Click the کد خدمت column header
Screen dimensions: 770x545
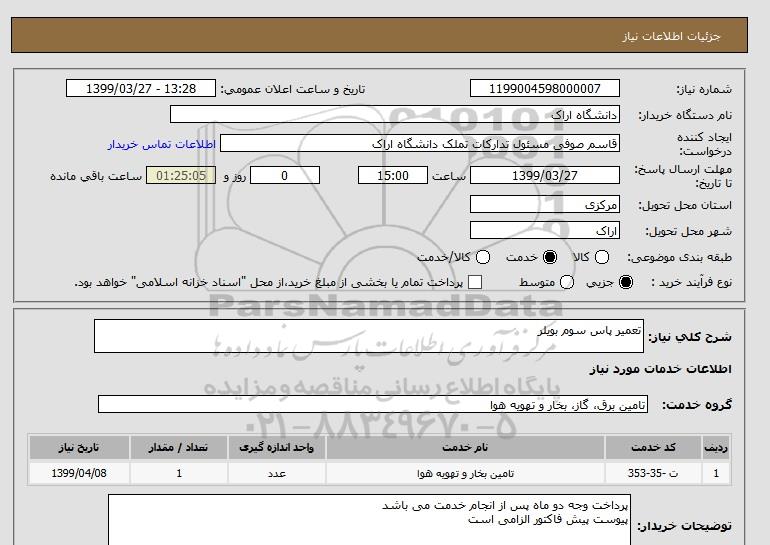pos(653,447)
